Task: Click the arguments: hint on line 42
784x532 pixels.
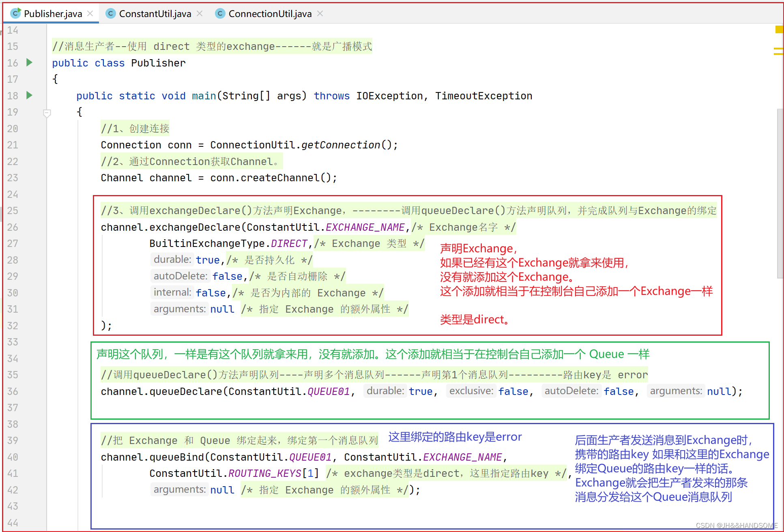Action: coord(180,489)
